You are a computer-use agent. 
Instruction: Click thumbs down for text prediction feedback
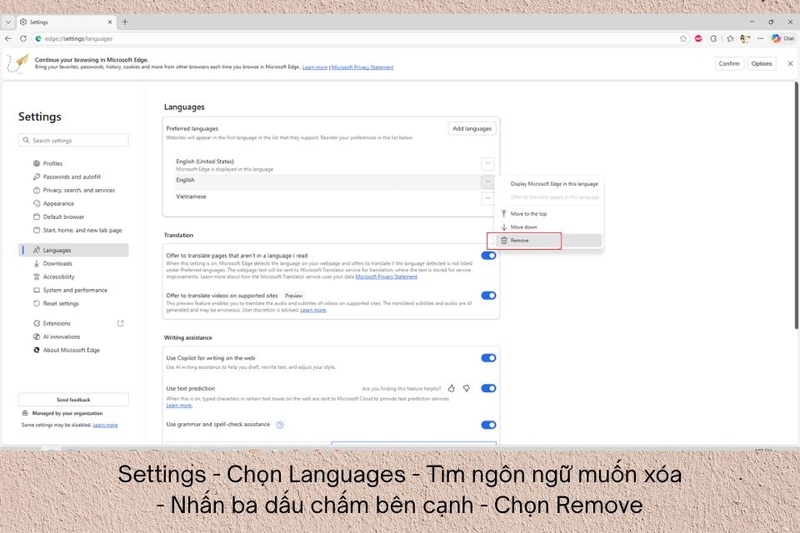[x=466, y=389]
